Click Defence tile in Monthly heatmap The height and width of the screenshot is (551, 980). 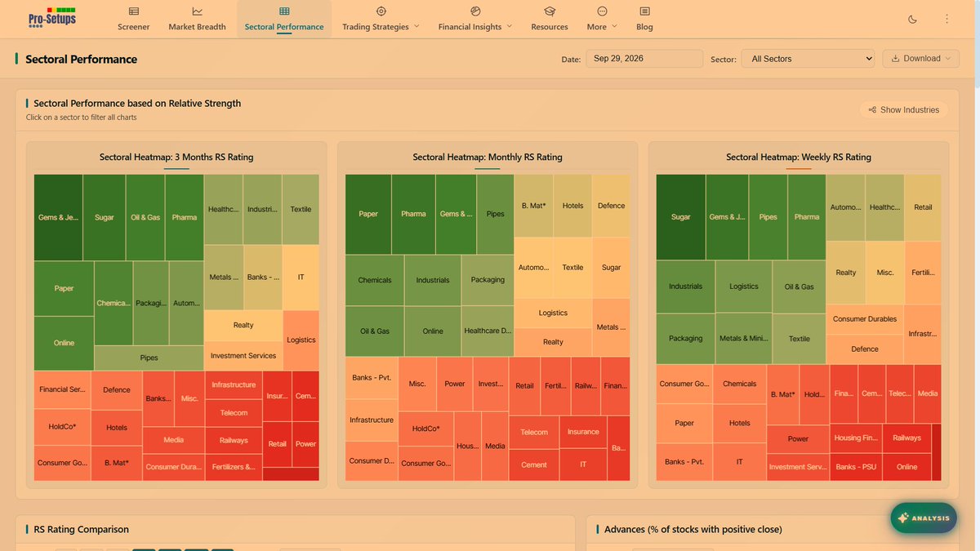point(612,206)
